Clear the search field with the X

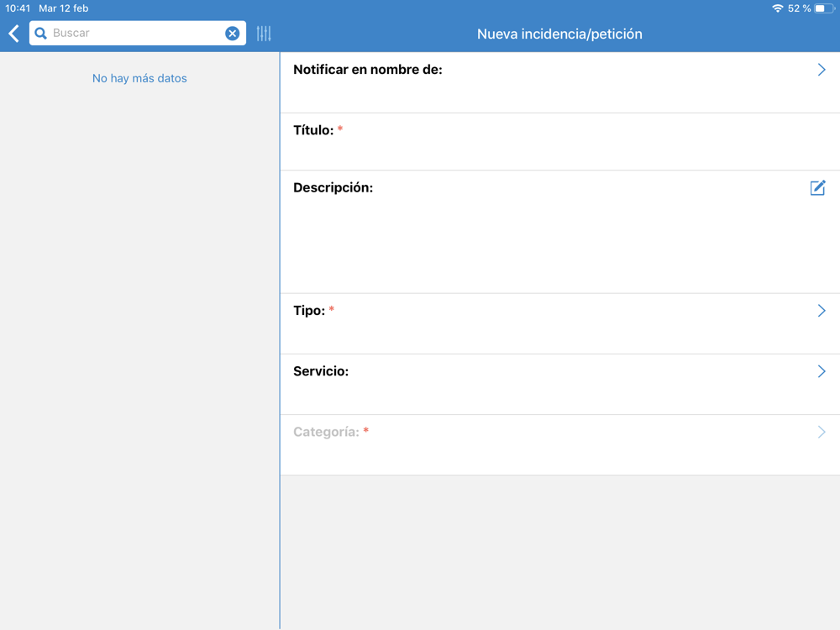coord(232,34)
